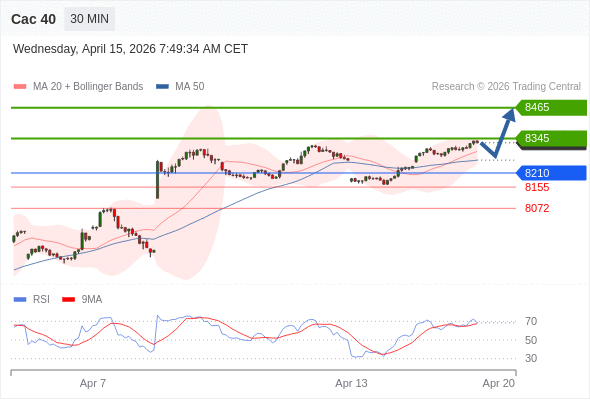Screen dimensions: 590x400
Task: Click the Apr 13 date marker
Action: pyautogui.click(x=351, y=383)
